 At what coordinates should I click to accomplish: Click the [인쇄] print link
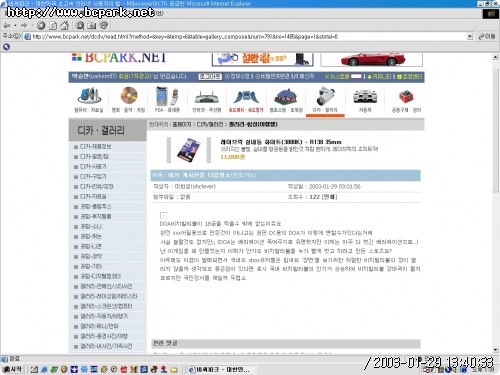(x=330, y=197)
